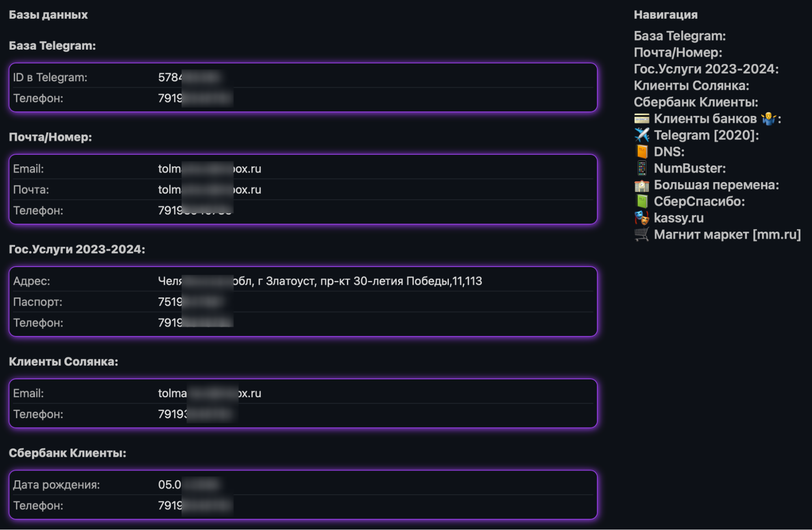Click the theater masks icon beside kassy.ru
The image size is (812, 530).
pos(642,218)
